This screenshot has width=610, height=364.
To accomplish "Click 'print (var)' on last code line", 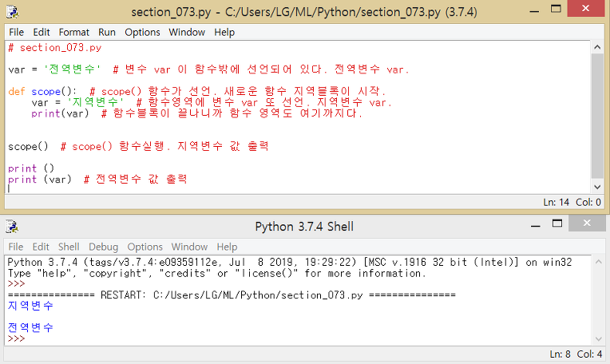I will [x=40, y=180].
